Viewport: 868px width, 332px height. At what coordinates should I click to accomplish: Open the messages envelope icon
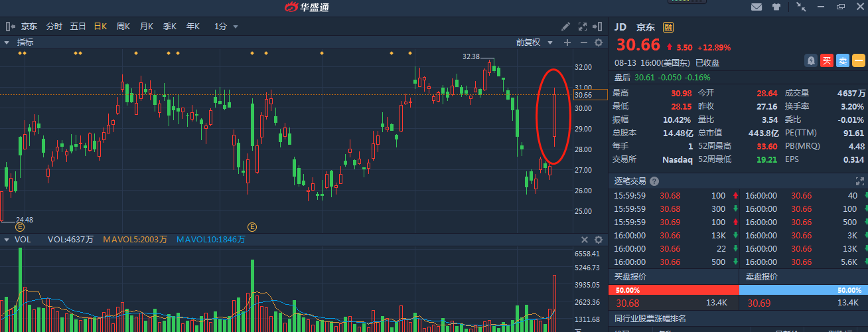756,7
